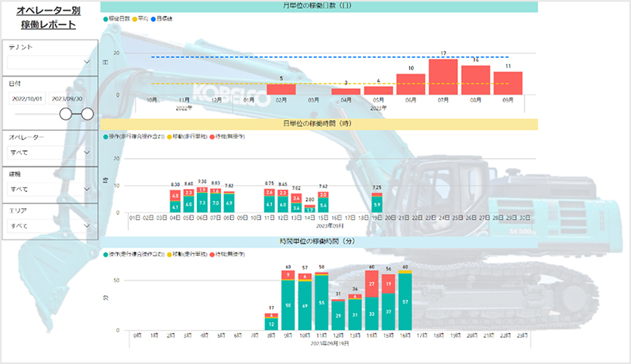This screenshot has width=631, height=364.
Task: Click the 日単位の稼働時間 chart title bar
Action: coord(319,124)
